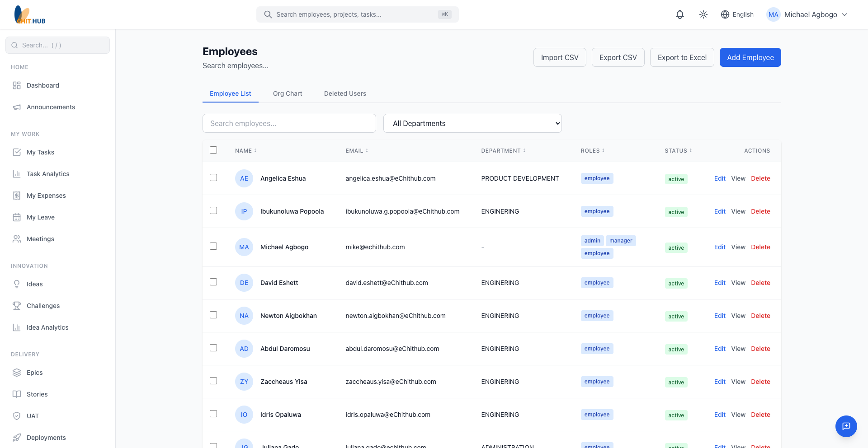Image resolution: width=868 pixels, height=448 pixels.
Task: Open the All Departments dropdown
Action: 472,123
